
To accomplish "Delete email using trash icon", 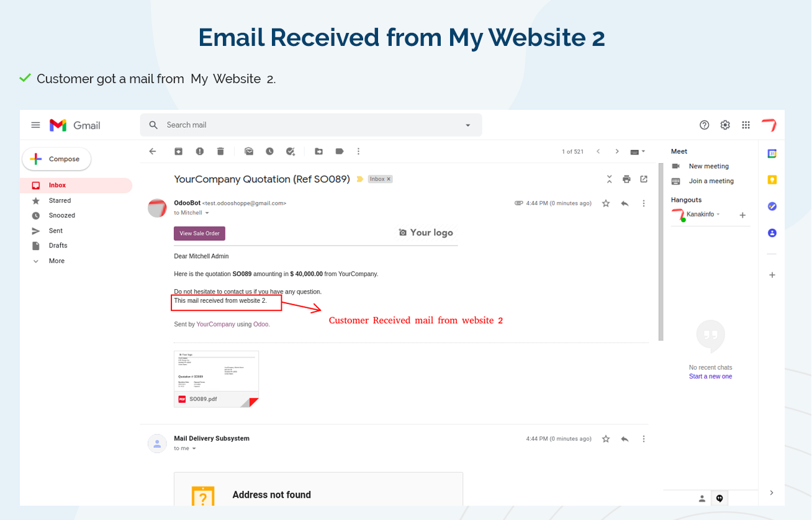I will [x=220, y=151].
